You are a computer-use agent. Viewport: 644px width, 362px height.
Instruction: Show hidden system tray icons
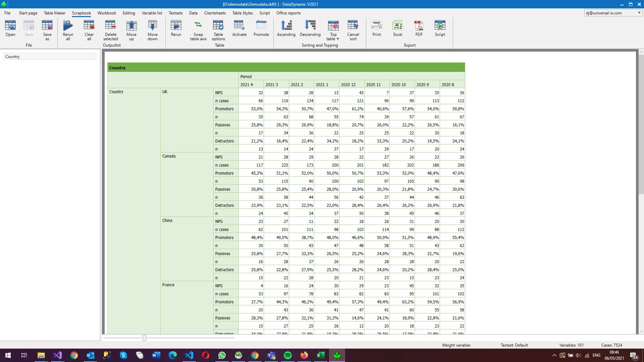(554, 355)
